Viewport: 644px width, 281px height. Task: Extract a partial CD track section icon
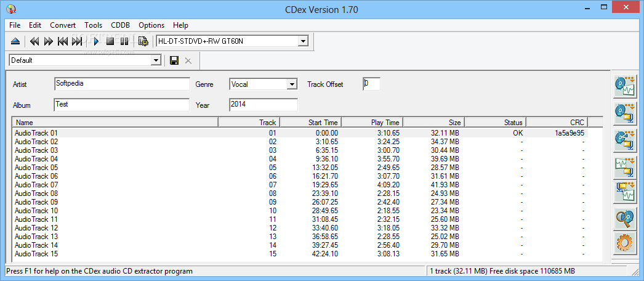click(625, 140)
